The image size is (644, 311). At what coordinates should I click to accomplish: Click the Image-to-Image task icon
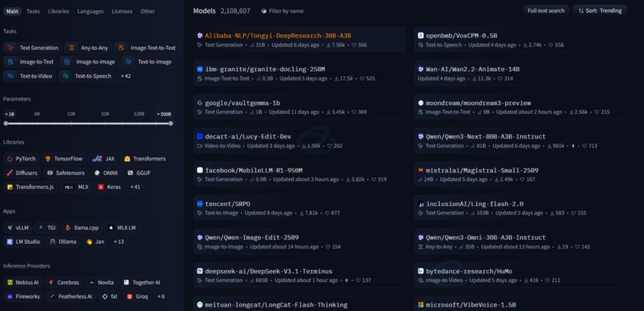coord(67,62)
